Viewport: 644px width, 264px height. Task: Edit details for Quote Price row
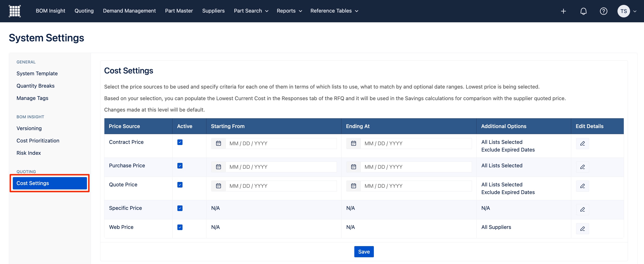(x=582, y=186)
